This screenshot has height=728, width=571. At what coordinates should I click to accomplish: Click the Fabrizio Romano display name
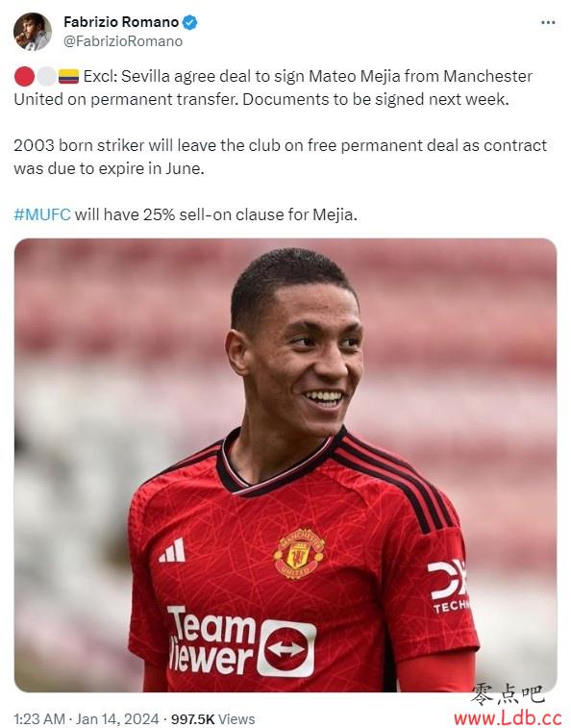(121, 22)
